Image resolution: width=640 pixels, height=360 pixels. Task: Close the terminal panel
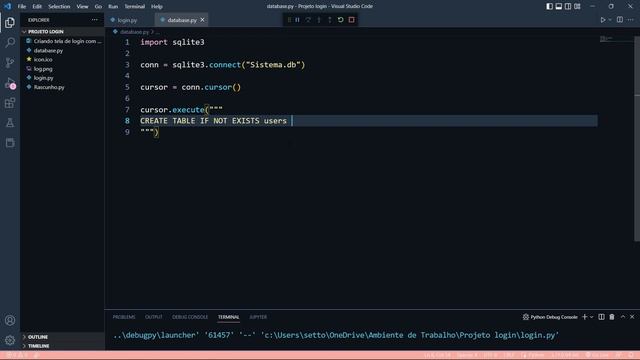(632, 317)
